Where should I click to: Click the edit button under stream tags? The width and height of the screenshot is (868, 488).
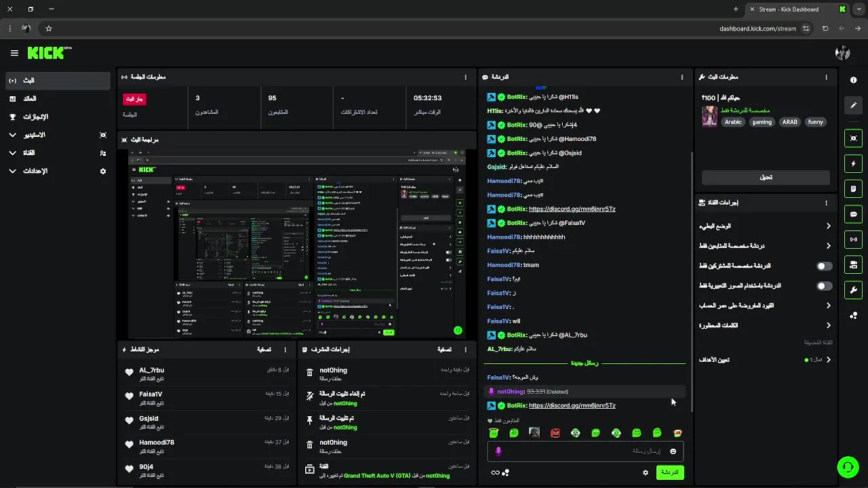pos(766,177)
